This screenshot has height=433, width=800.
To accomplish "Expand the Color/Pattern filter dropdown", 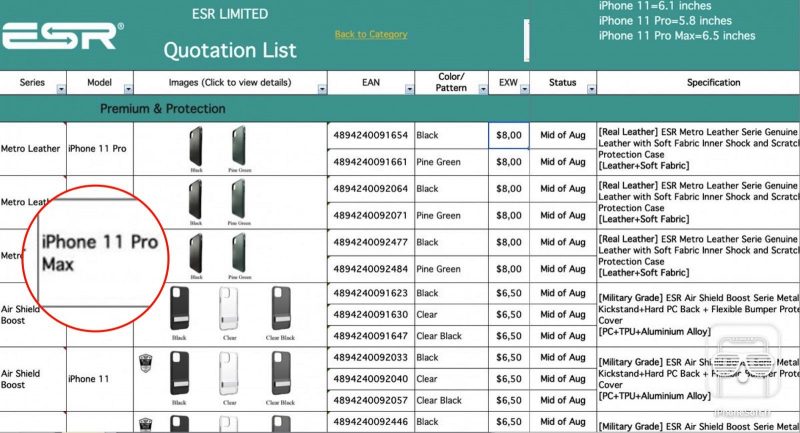I will click(481, 89).
